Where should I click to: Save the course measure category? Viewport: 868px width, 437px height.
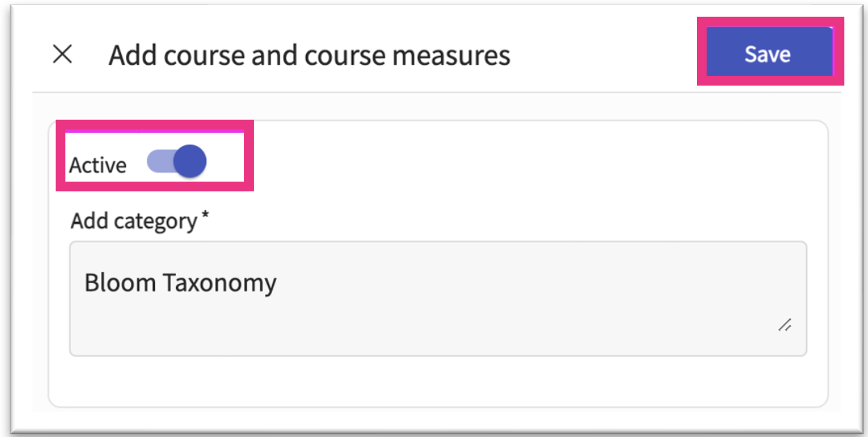tap(768, 54)
